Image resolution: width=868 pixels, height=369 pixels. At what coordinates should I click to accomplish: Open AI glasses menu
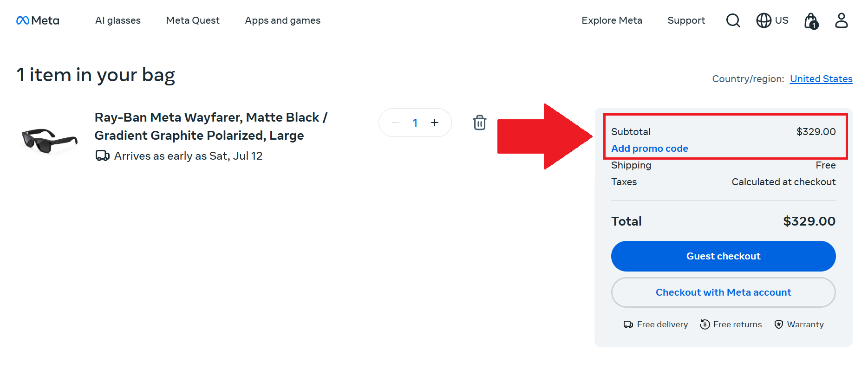[117, 20]
